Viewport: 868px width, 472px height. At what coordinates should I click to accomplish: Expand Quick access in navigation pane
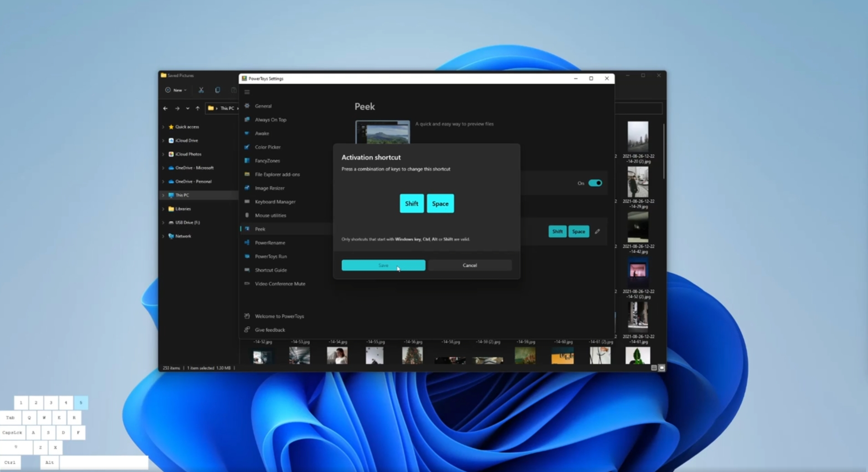164,127
